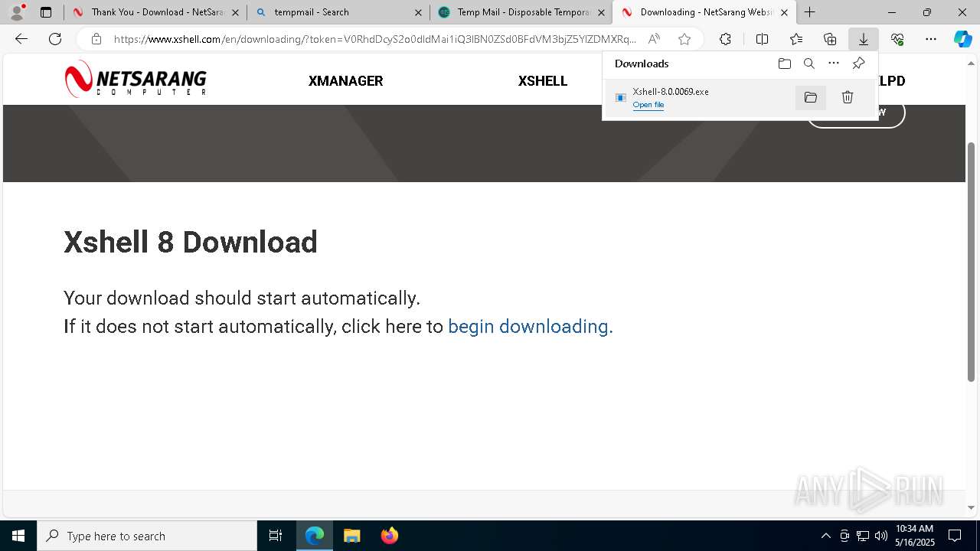Open XMANAGER navigation menu item

(345, 80)
